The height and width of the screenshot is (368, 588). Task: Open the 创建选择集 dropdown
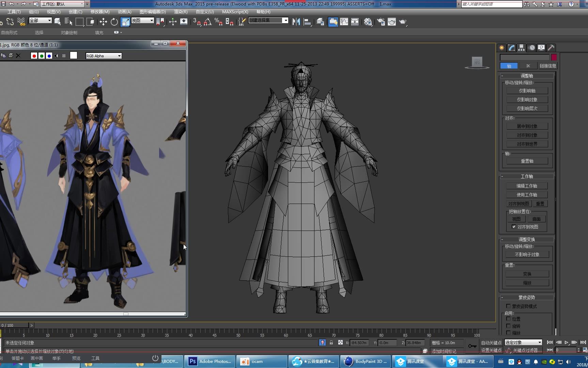[x=268, y=20]
